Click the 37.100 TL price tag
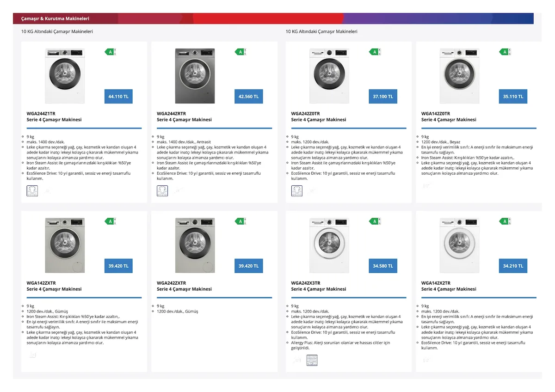This screenshot has height=392, width=555. (x=383, y=97)
